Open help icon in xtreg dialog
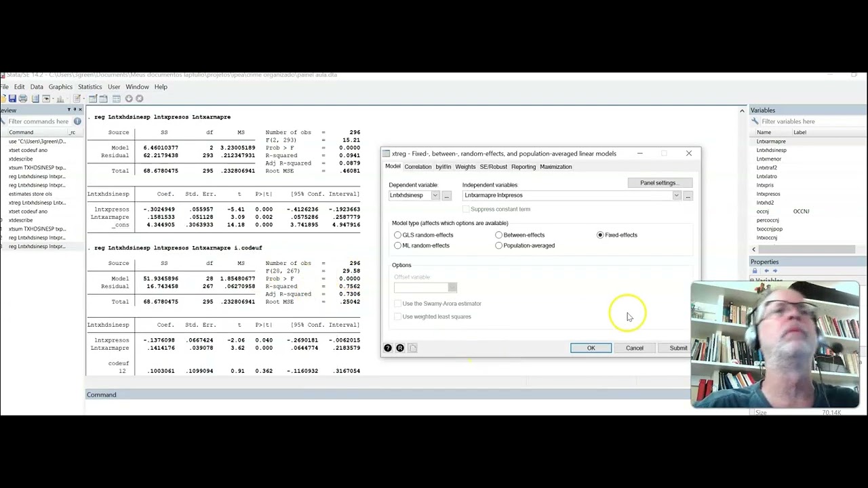The image size is (868, 488). click(x=388, y=348)
